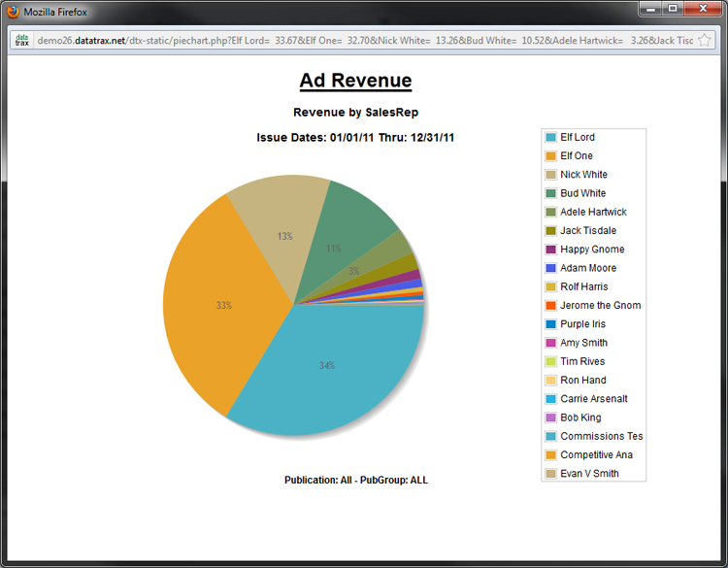728x568 pixels.
Task: Click the Bud White legend color swatch
Action: (550, 193)
